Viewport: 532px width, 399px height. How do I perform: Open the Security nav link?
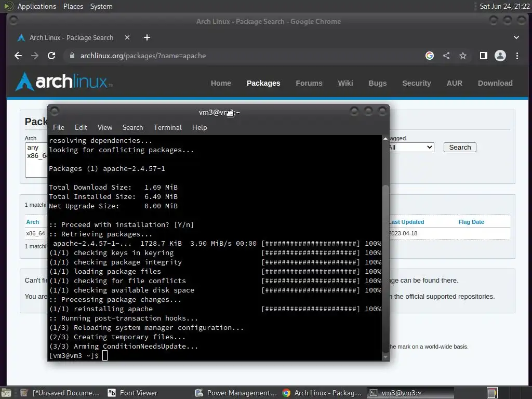tap(416, 83)
